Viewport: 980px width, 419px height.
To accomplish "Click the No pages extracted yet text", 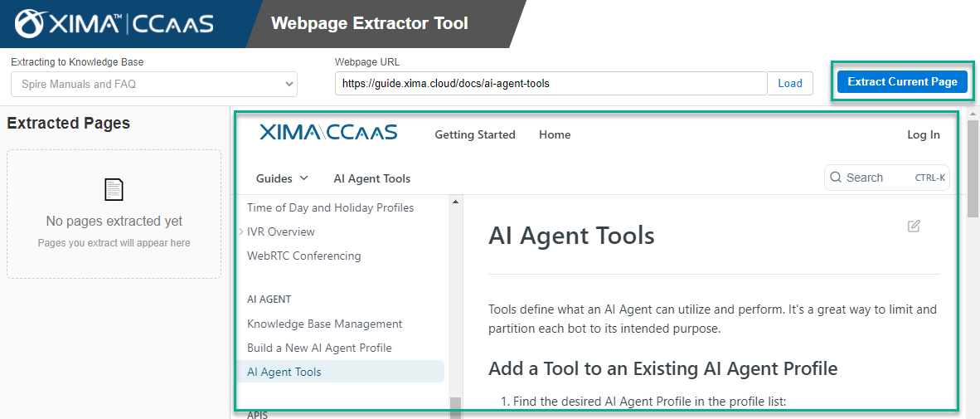I will (114, 222).
